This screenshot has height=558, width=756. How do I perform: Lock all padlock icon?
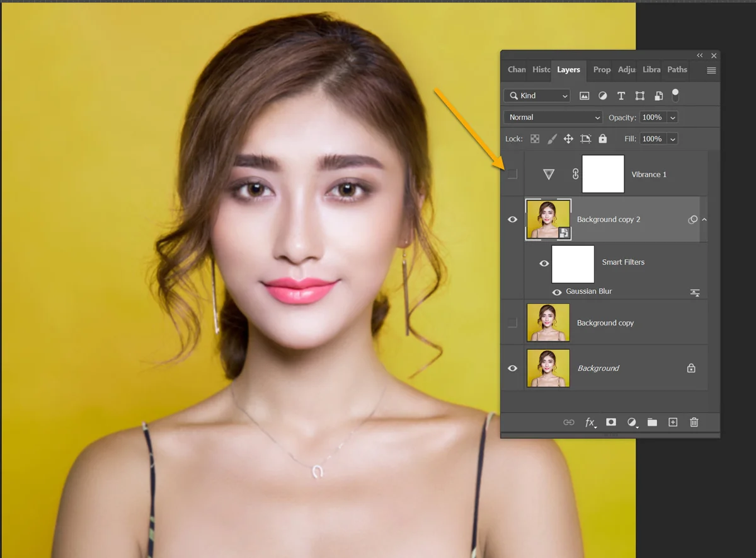tap(603, 139)
